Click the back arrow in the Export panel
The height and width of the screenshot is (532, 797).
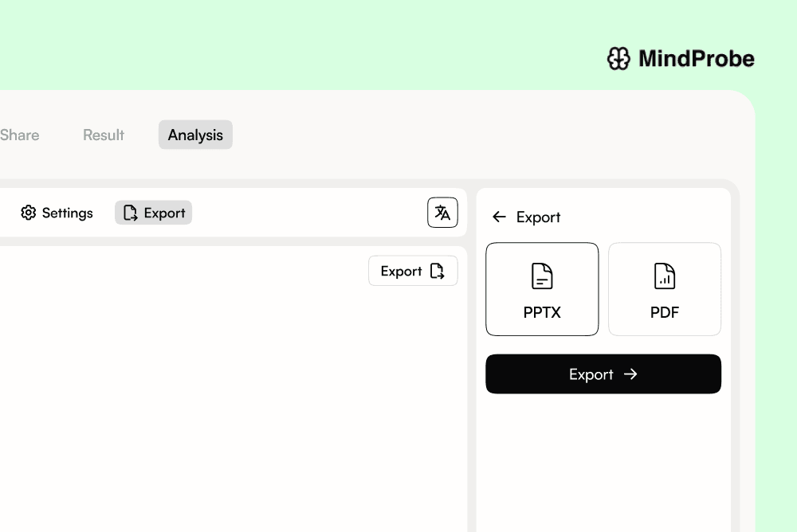click(500, 217)
